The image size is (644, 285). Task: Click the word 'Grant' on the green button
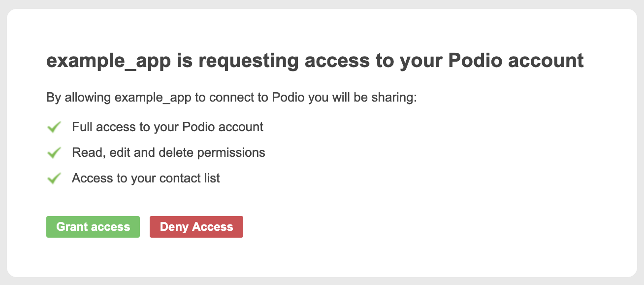click(x=72, y=227)
